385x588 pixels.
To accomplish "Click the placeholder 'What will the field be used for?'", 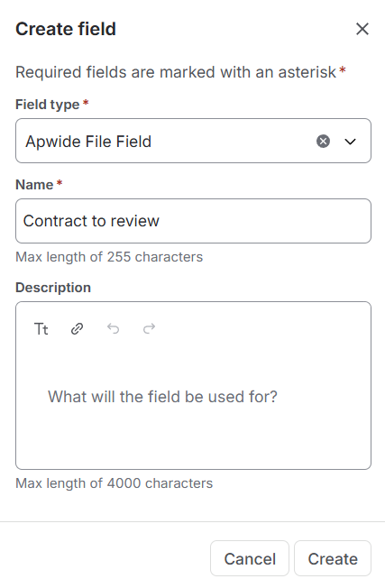I will point(162,397).
